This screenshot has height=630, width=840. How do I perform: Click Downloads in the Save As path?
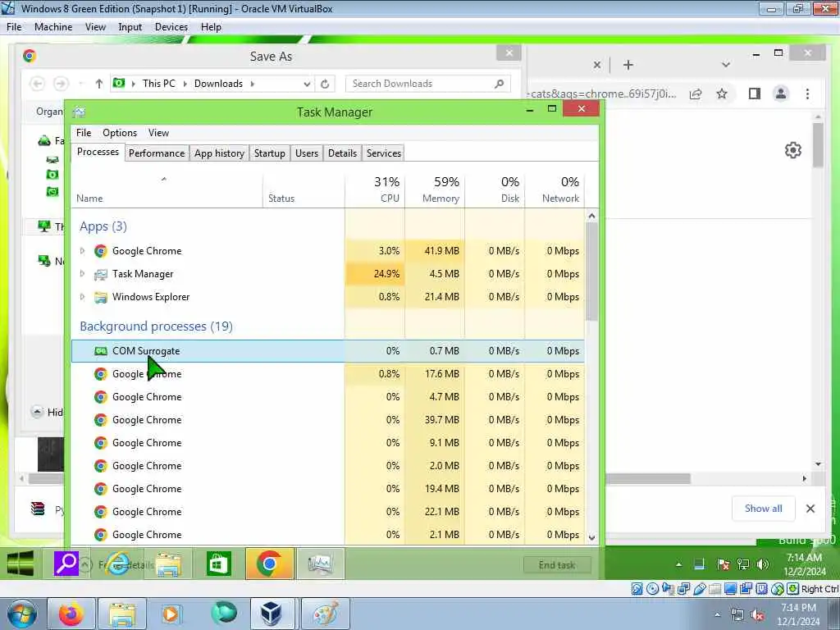click(218, 84)
